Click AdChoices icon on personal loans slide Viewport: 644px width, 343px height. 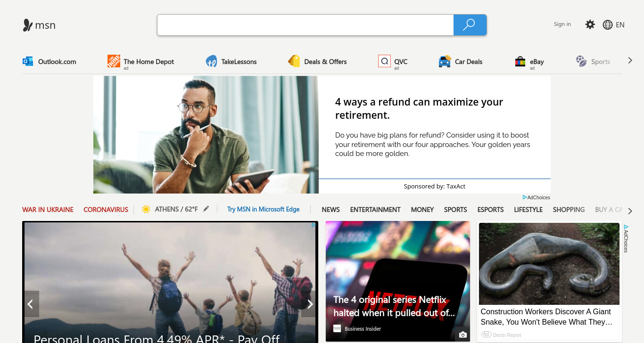pos(314,225)
